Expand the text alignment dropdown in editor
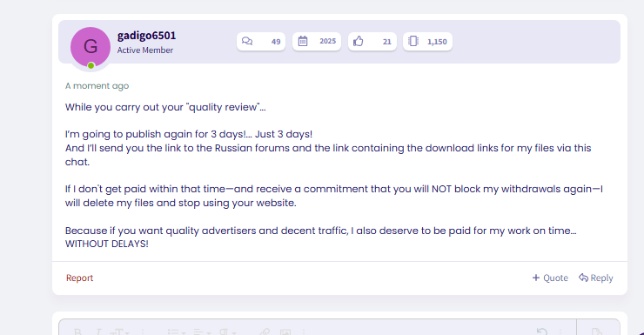644x335 pixels. [202, 332]
